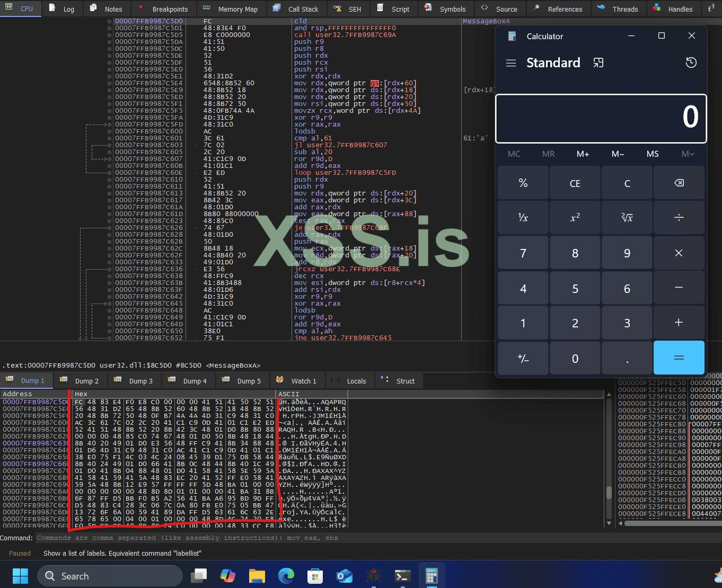
Task: Open Outlook from the taskbar
Action: [344, 576]
